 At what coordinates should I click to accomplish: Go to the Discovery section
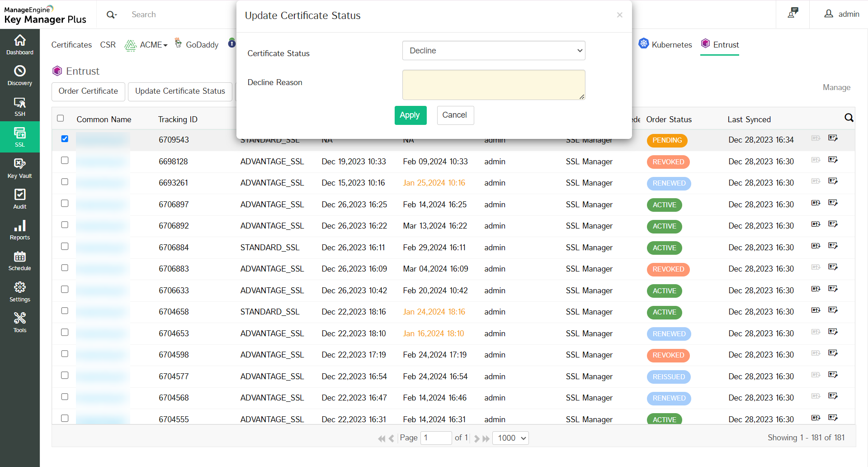click(20, 75)
